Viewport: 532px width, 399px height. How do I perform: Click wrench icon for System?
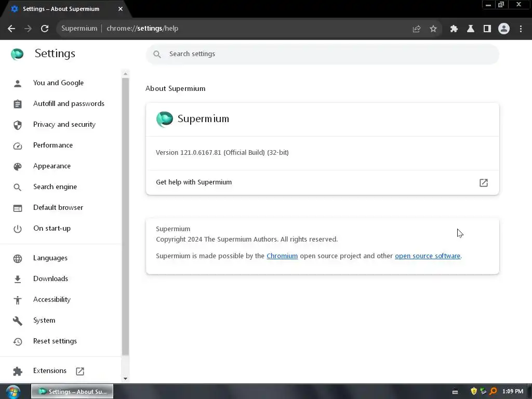pos(18,321)
